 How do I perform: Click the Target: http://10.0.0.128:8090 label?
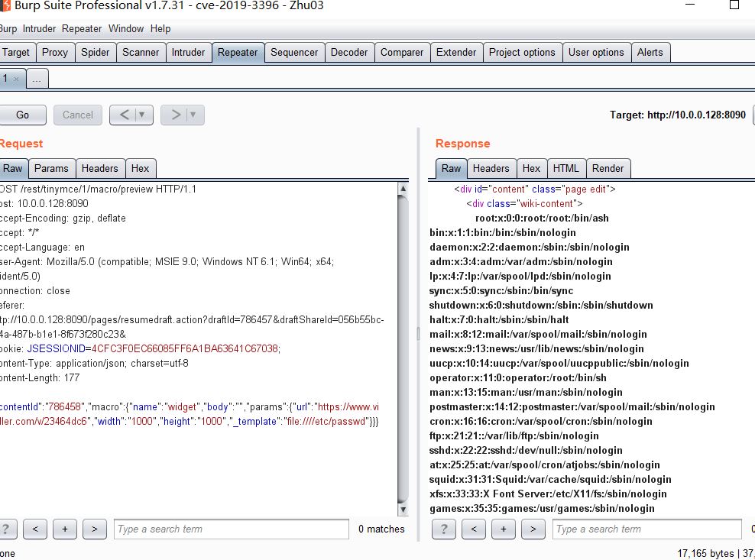[678, 115]
